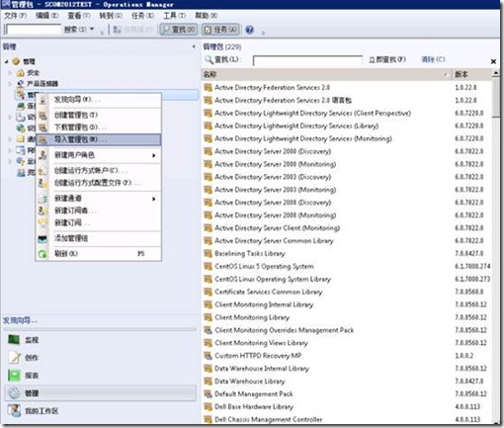Select Data Warehouse Internal Library row
Screen dimensions: 504x428
pos(346,369)
